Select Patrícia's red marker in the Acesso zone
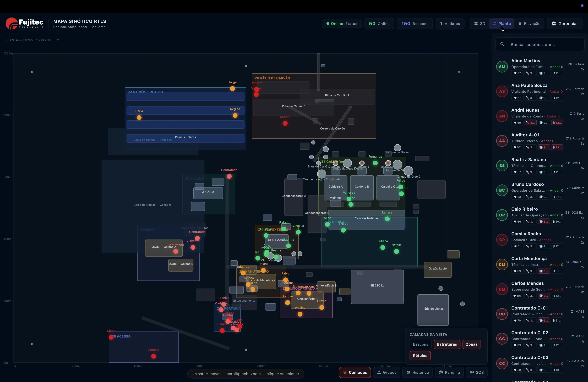The width and height of the screenshot is (588, 382). [154, 356]
